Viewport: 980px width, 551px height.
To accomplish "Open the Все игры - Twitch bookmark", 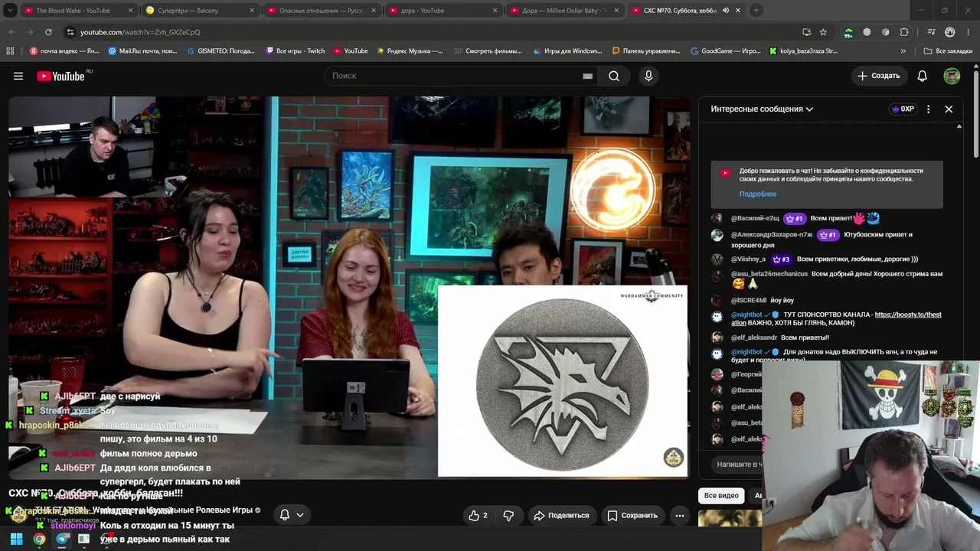I will [295, 51].
